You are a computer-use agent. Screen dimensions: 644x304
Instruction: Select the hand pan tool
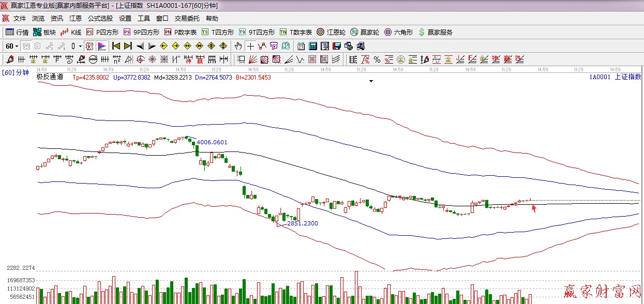(x=238, y=46)
